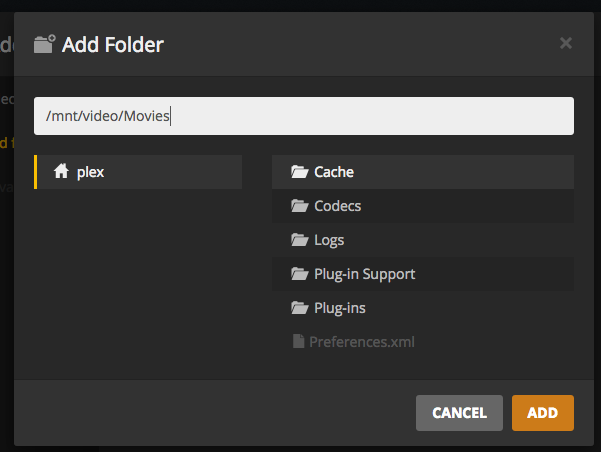This screenshot has width=601, height=452.
Task: Click the Preferences.xml file icon
Action: [297, 342]
